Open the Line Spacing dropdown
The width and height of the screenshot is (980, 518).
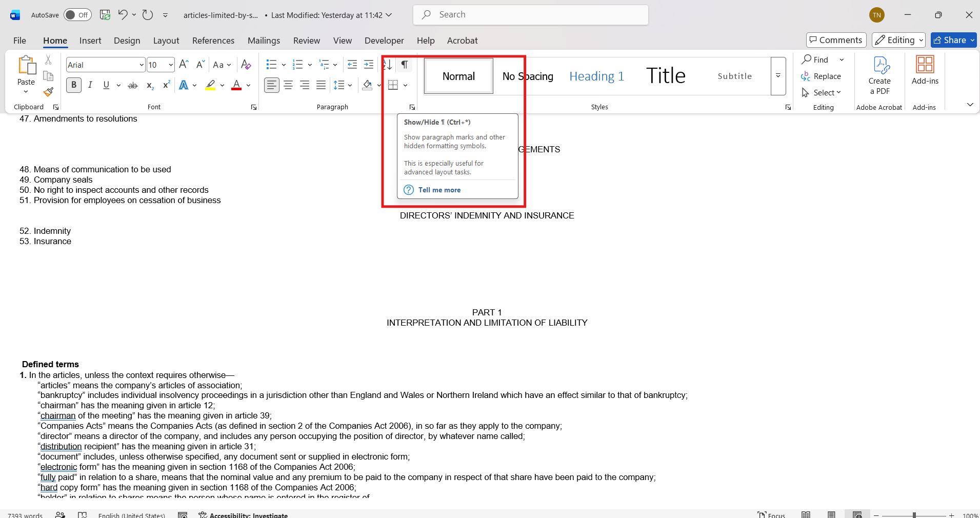click(343, 85)
